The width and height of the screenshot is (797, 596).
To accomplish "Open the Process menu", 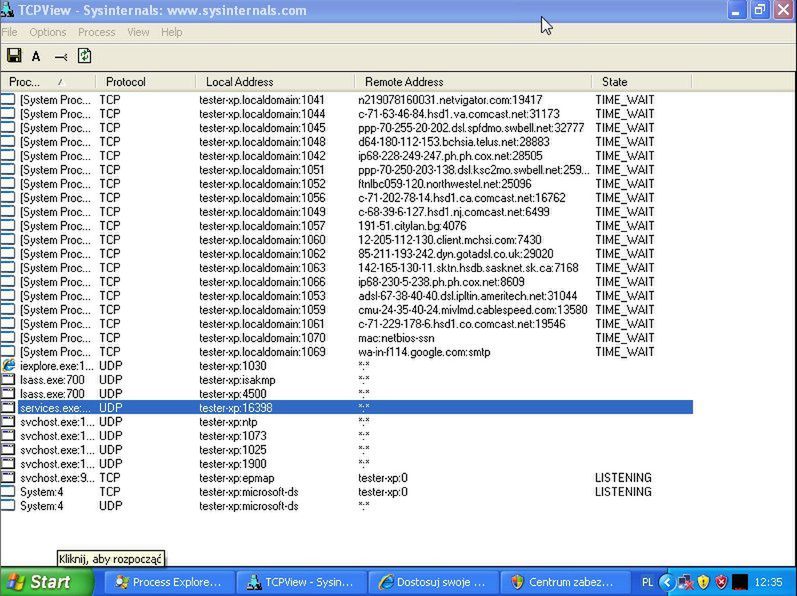I will 97,32.
